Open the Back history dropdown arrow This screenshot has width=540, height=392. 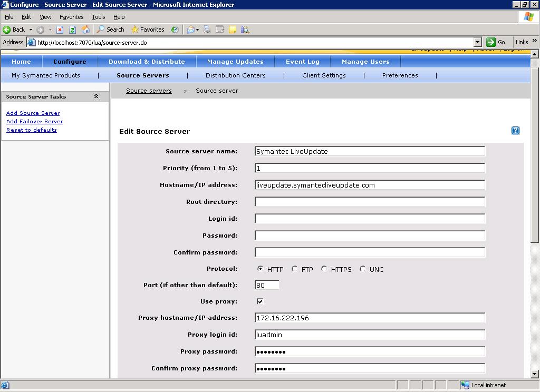click(x=31, y=30)
